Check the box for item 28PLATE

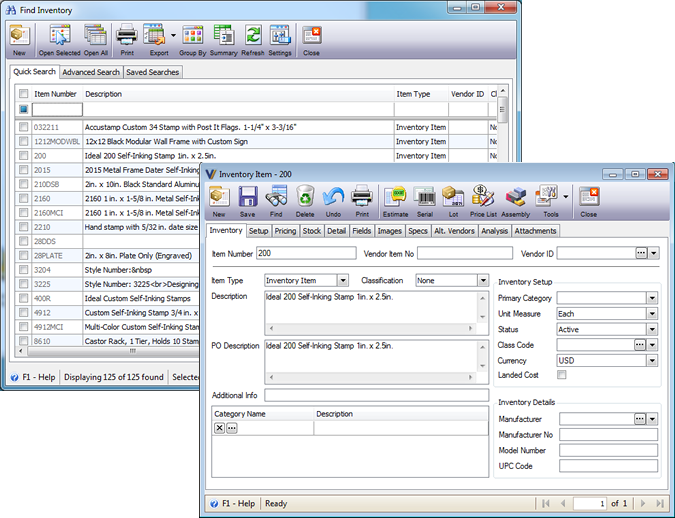pyautogui.click(x=24, y=255)
